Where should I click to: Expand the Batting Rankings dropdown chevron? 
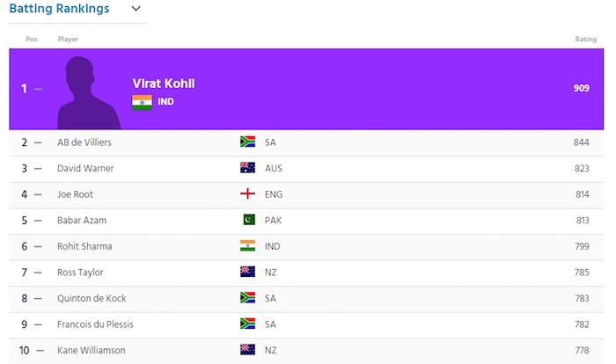click(x=136, y=9)
